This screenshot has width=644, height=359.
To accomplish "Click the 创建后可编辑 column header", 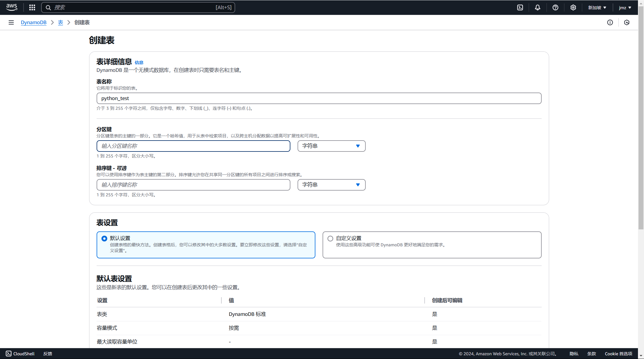I will [447, 300].
